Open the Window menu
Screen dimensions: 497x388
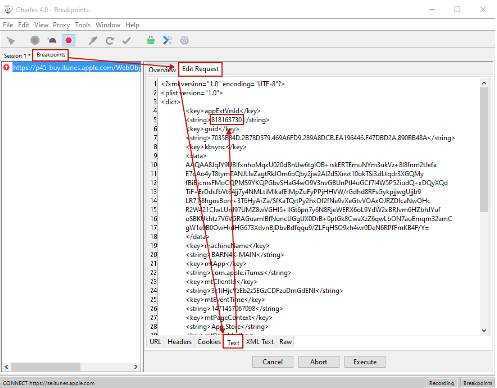[x=108, y=25]
